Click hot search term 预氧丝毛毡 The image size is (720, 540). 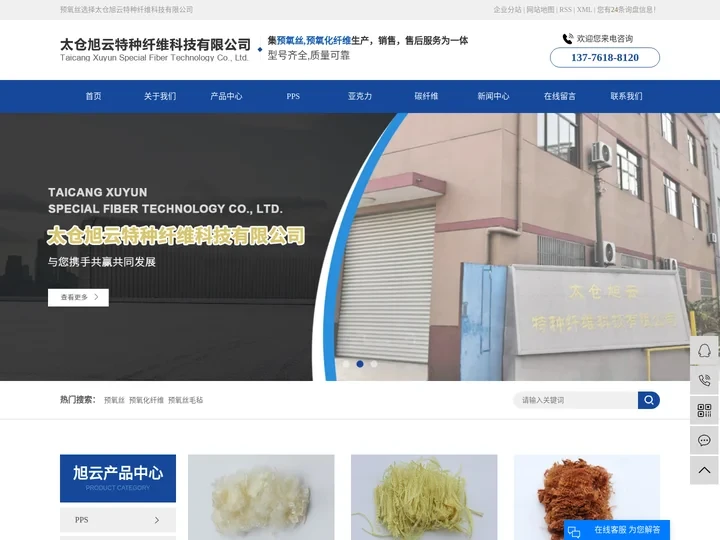[186, 400]
